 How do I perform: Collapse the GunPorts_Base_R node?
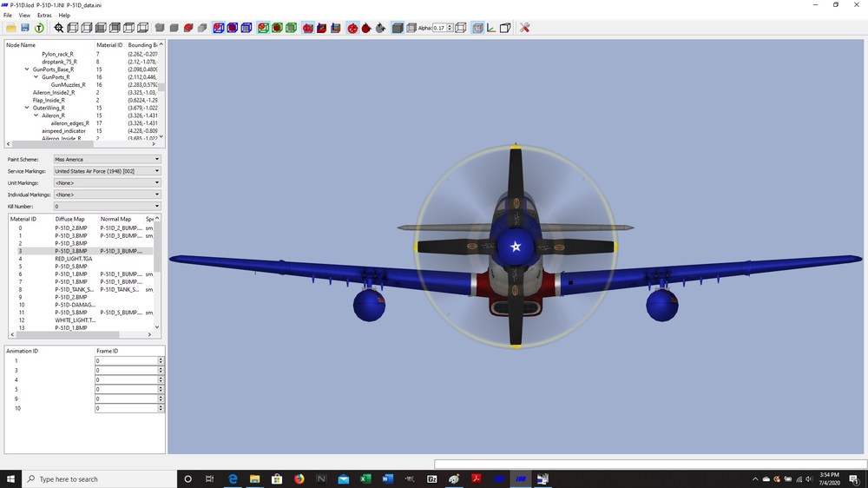pos(27,69)
